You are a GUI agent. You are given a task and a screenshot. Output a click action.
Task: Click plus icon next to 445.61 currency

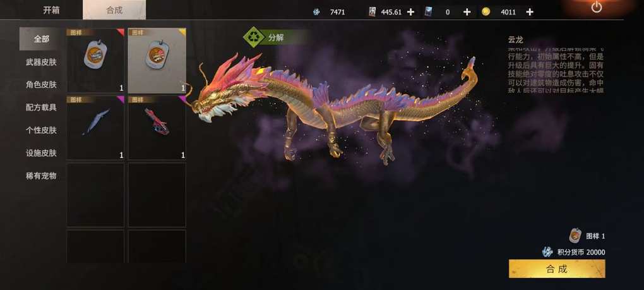pyautogui.click(x=410, y=12)
